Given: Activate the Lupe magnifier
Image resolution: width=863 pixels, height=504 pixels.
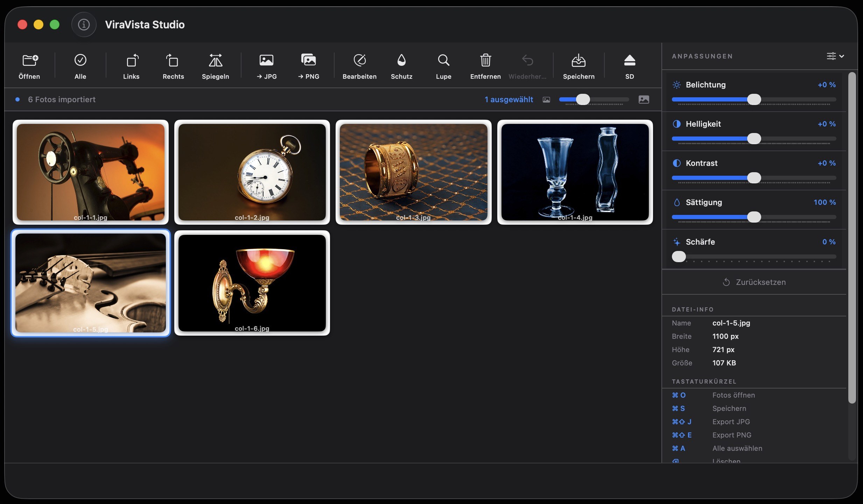Looking at the screenshot, I should 443,66.
